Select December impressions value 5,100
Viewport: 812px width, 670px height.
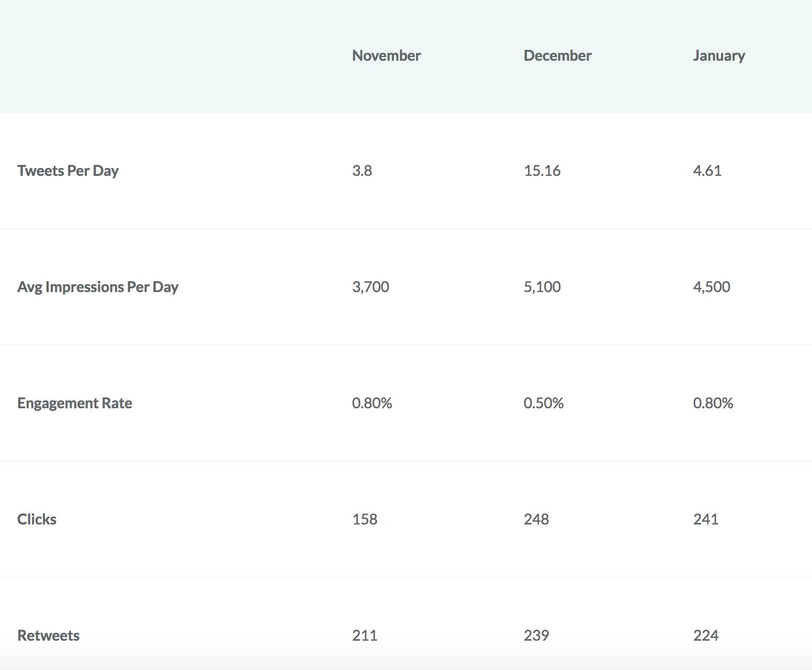(x=542, y=287)
